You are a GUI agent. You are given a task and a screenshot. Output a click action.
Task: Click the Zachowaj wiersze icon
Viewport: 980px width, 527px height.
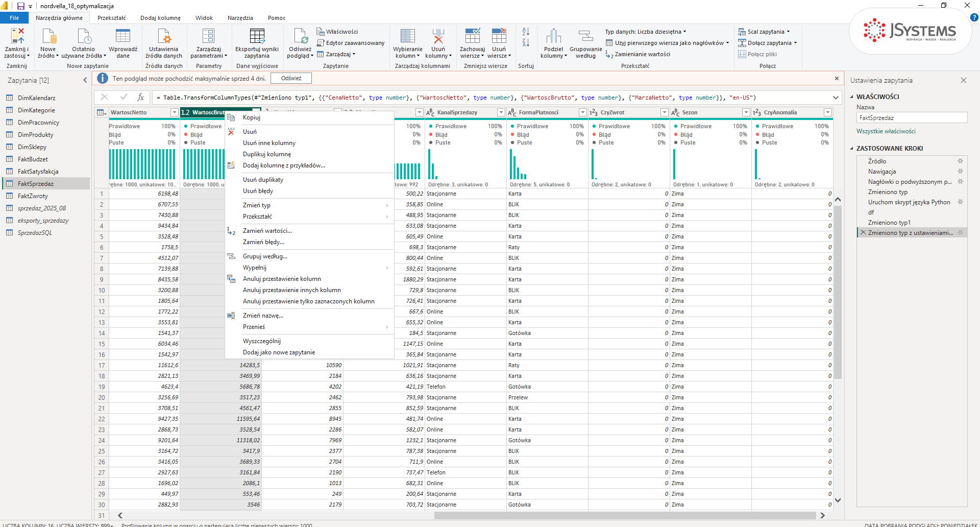472,36
